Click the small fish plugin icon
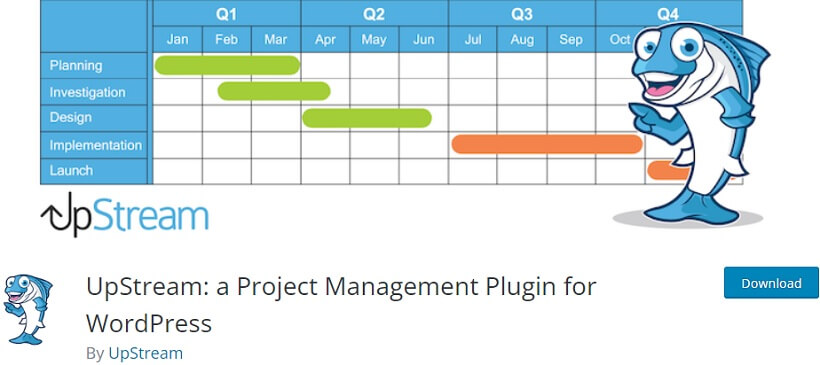Screen dimensions: 820x365 coord(28,310)
